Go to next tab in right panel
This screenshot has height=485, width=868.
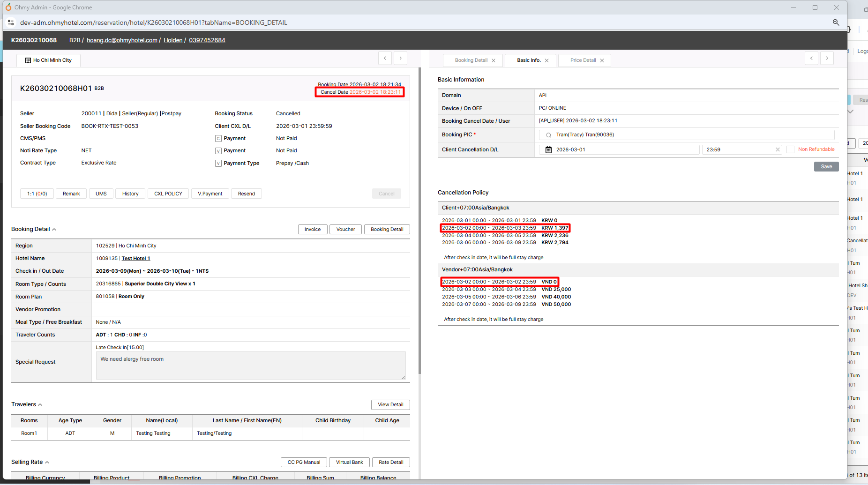tap(827, 58)
